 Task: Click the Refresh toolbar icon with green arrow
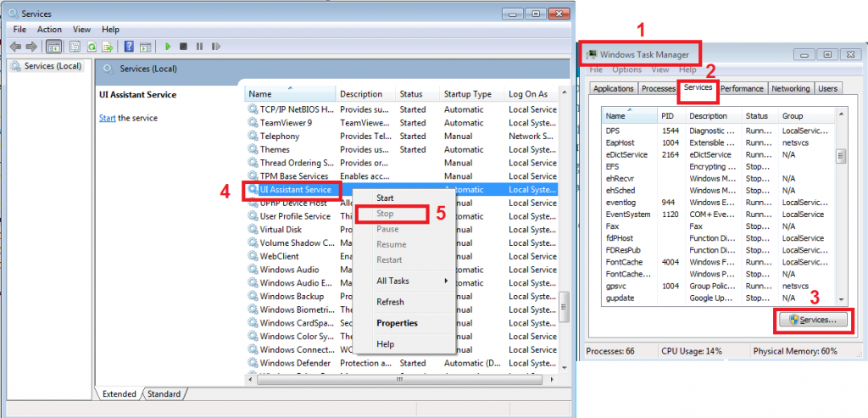point(92,47)
